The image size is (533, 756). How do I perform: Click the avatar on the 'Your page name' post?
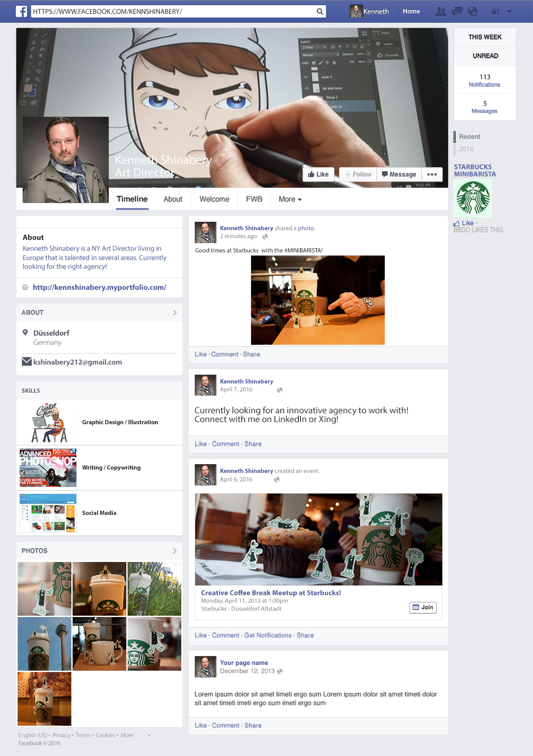click(206, 667)
